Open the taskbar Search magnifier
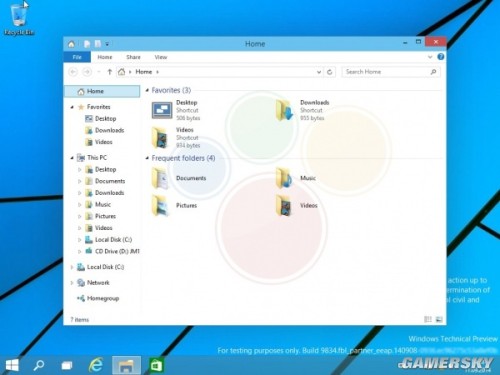The height and width of the screenshot is (375, 500). 39,365
